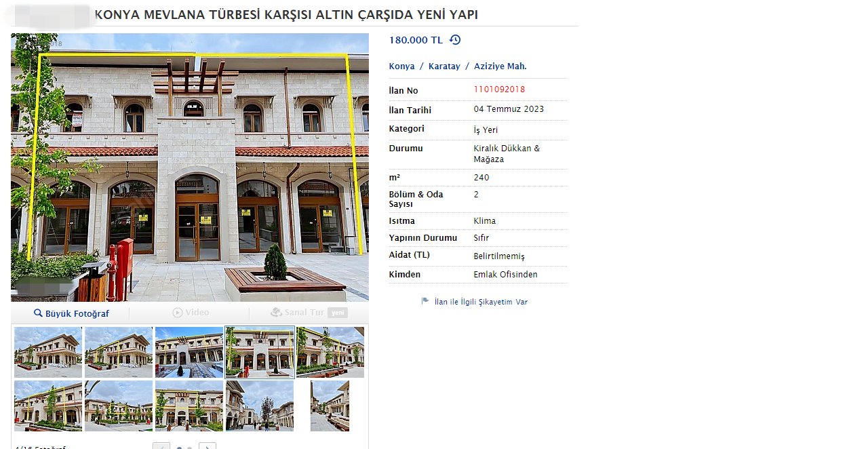Open the Karatay district link

[x=444, y=66]
